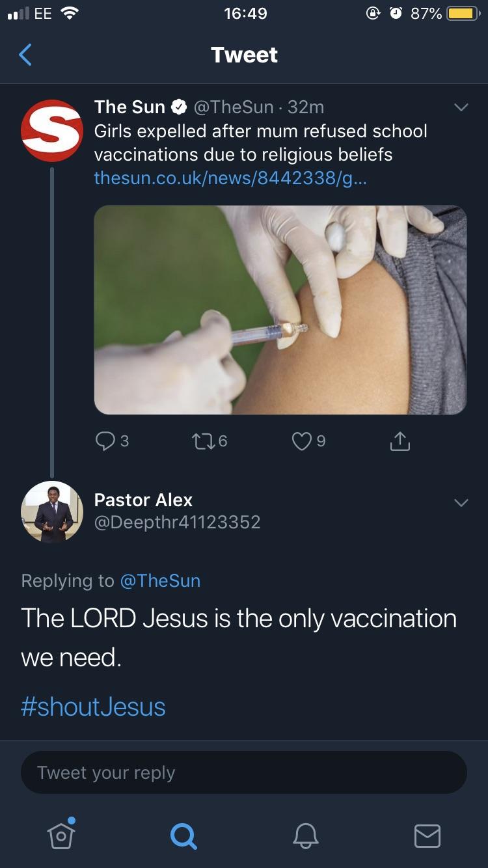Like The Sun's tweet

click(301, 441)
